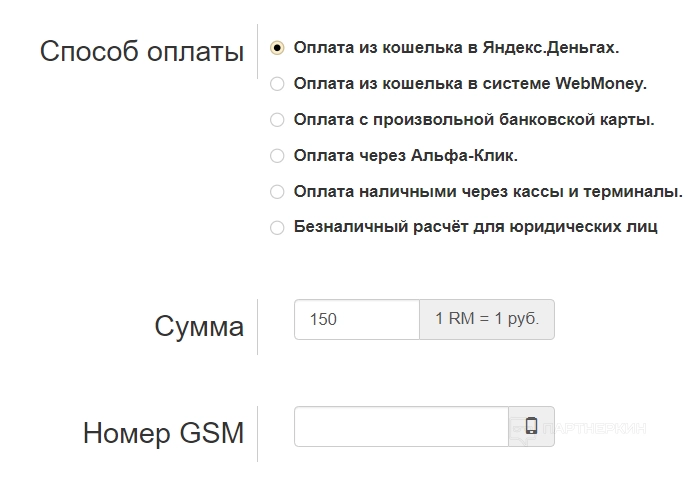
Task: Pick the Альфа-Клик payment radio button
Action: pos(277,156)
